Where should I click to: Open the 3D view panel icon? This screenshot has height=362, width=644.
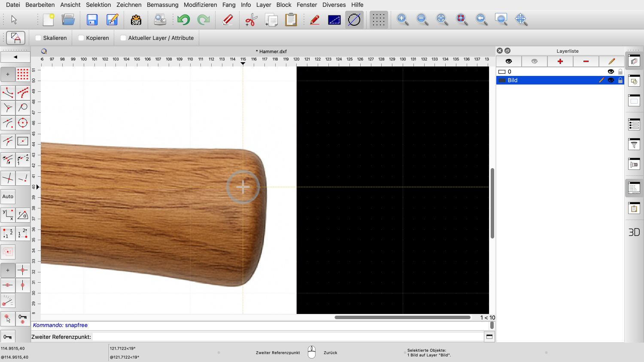[x=634, y=232]
